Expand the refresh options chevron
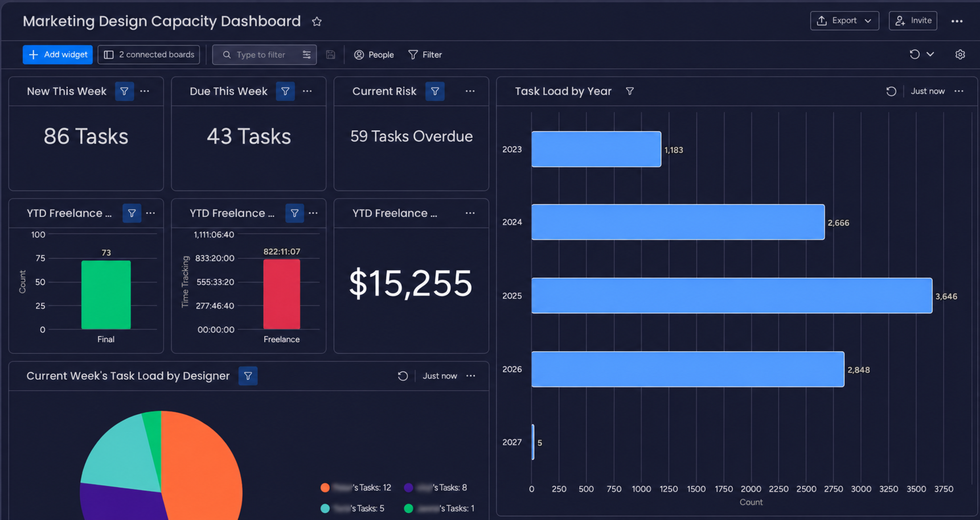 pos(930,55)
